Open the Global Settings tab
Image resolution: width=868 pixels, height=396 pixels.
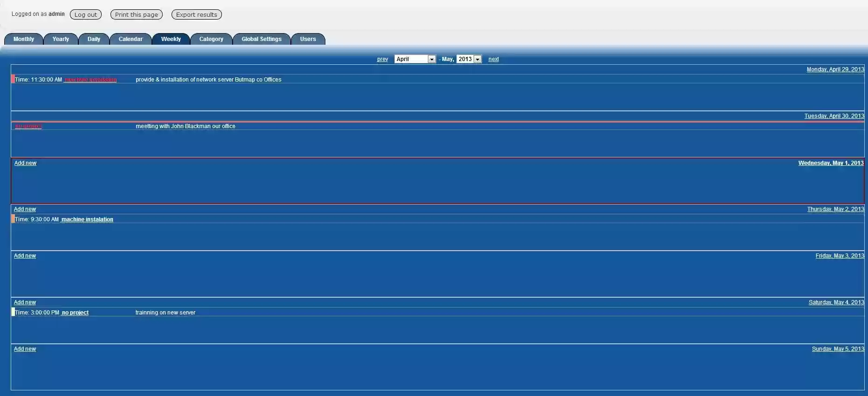coord(262,39)
